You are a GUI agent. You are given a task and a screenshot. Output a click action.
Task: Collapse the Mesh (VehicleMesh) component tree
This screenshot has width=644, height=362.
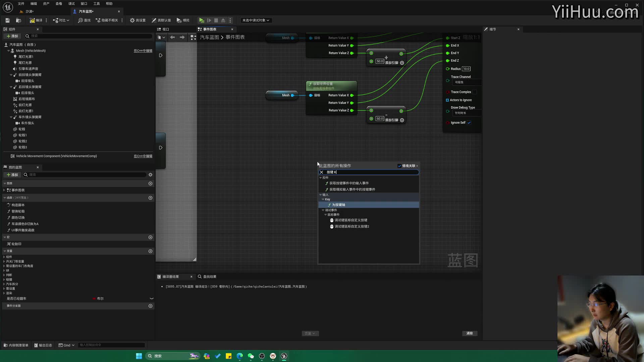pyautogui.click(x=8, y=51)
